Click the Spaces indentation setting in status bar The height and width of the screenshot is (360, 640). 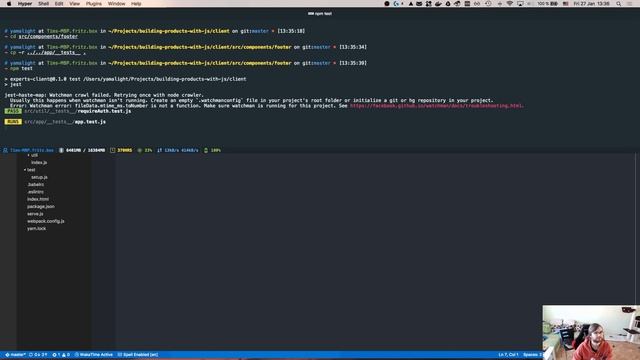(532, 355)
